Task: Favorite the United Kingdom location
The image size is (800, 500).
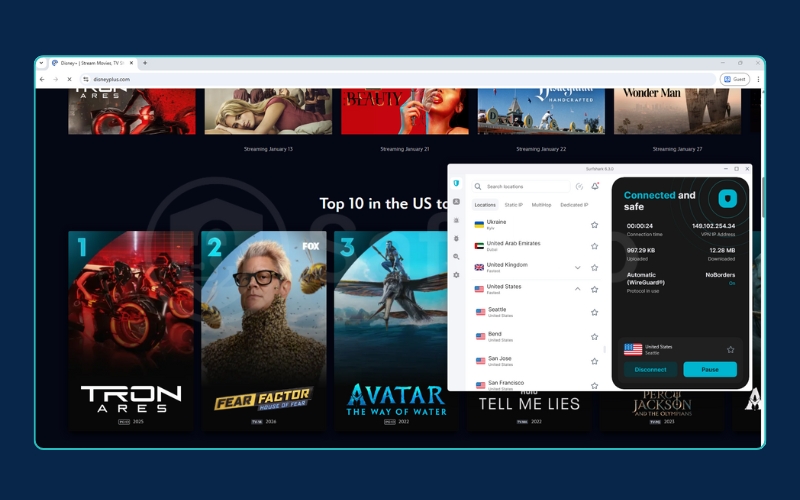Action: tap(594, 268)
